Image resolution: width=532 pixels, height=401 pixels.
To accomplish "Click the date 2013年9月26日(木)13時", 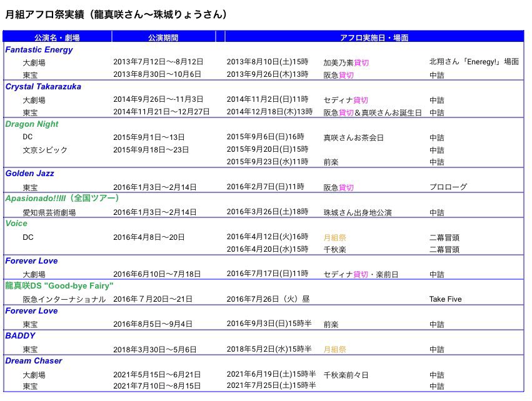I will [x=268, y=74].
